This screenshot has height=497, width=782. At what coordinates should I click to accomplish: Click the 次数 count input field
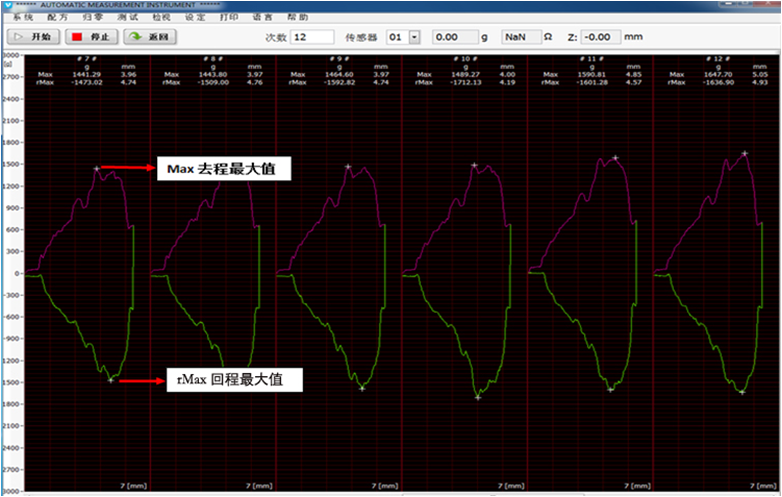click(x=312, y=37)
